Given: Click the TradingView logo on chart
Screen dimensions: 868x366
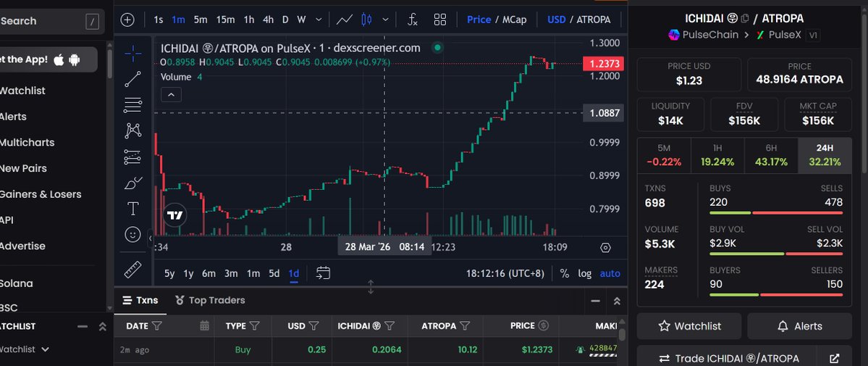Looking at the screenshot, I should coord(175,215).
